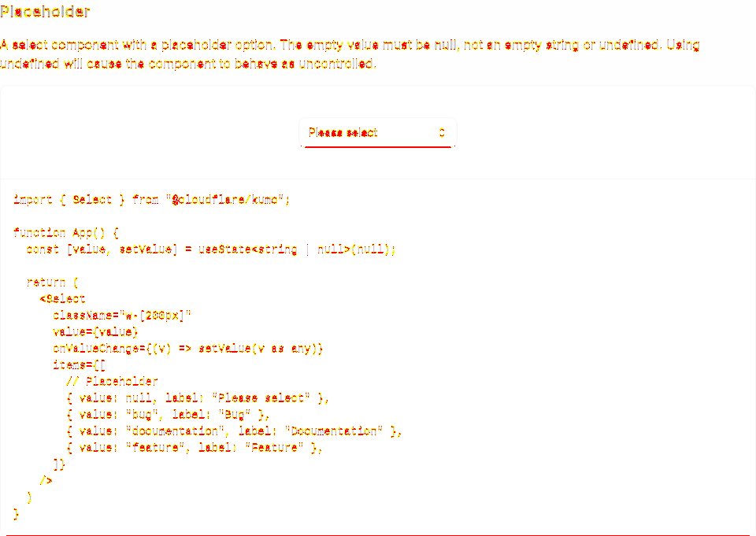Image resolution: width=756 pixels, height=536 pixels.
Task: Click the // Placeholder comment in code
Action: point(112,381)
